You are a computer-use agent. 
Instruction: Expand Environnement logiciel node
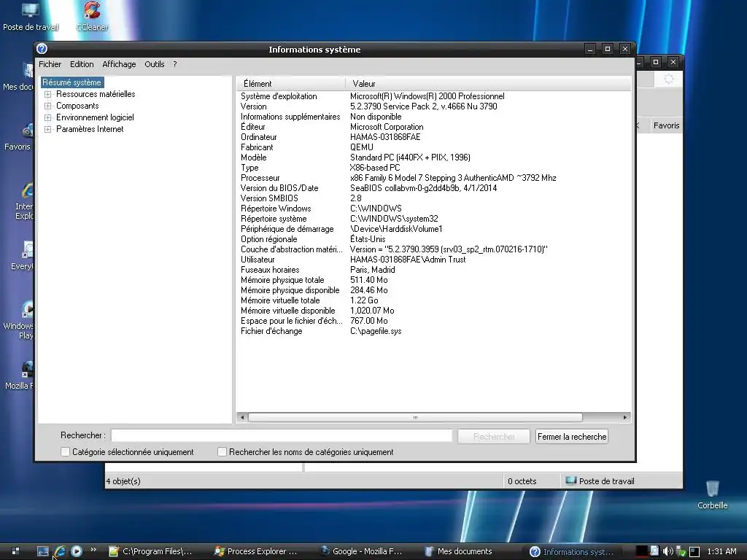(x=47, y=117)
